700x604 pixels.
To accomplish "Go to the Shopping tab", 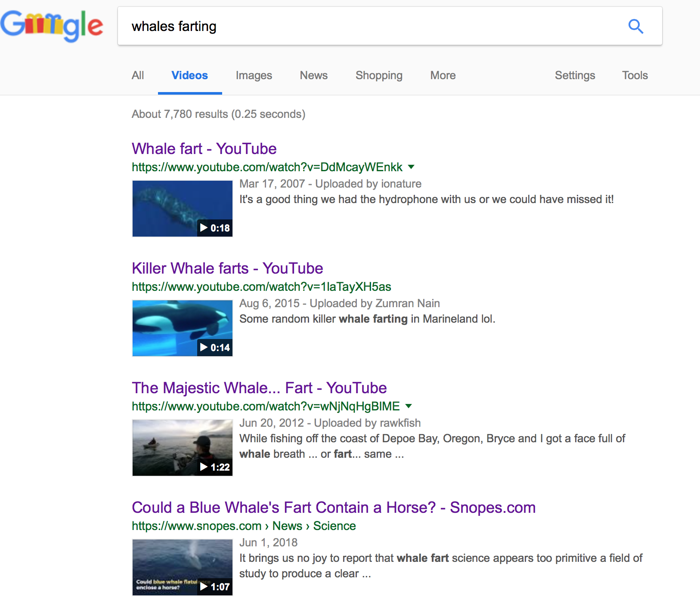I will (x=379, y=75).
